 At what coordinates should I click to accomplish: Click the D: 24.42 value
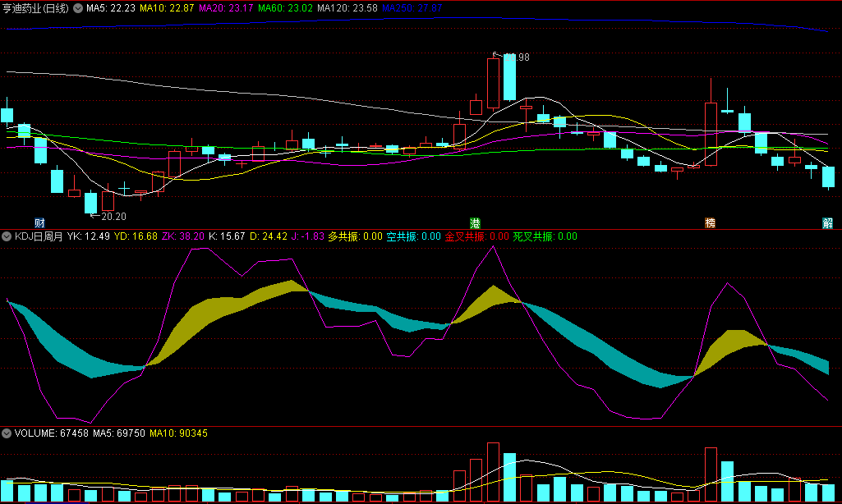pos(269,236)
